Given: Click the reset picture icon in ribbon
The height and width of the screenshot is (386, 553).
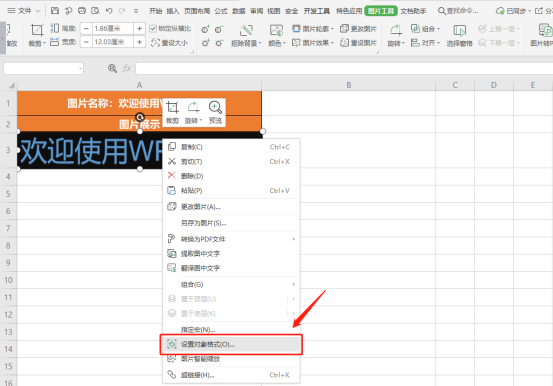Looking at the screenshot, I should click(x=344, y=43).
